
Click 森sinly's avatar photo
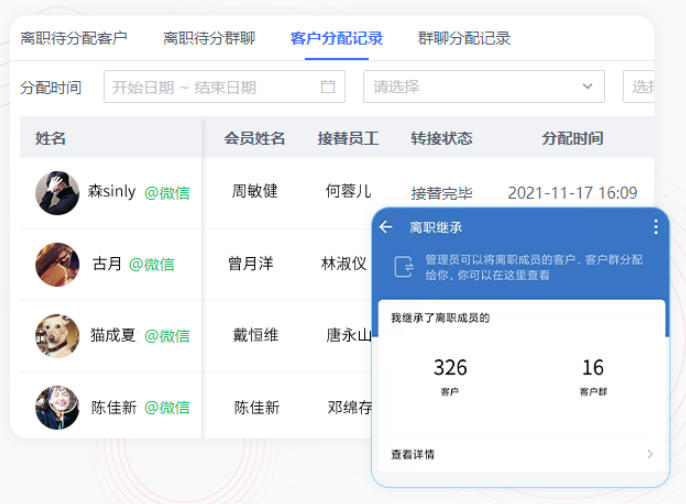pyautogui.click(x=57, y=192)
